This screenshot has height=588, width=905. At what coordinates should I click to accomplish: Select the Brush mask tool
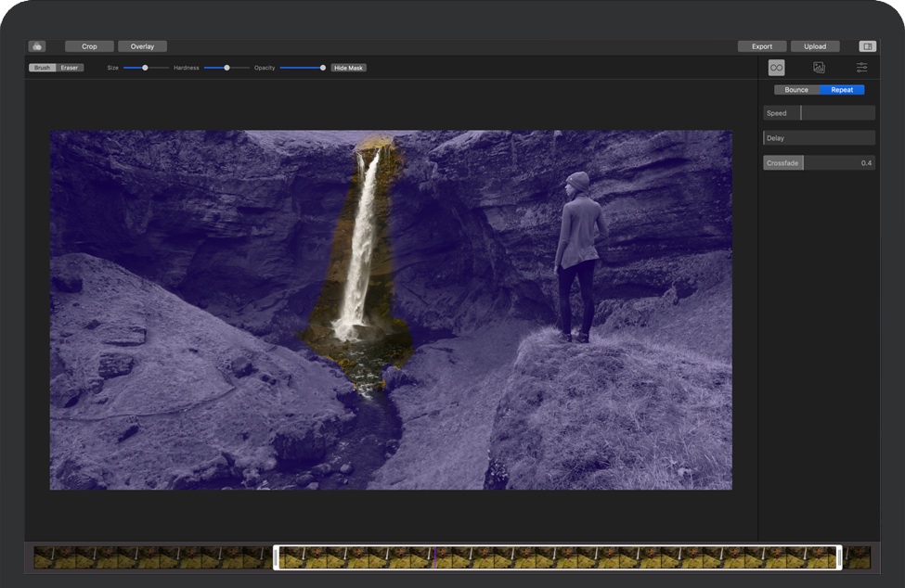coord(43,68)
